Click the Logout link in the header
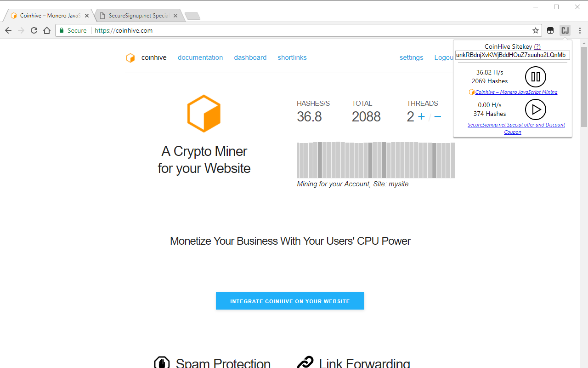The image size is (588, 368). coord(444,57)
